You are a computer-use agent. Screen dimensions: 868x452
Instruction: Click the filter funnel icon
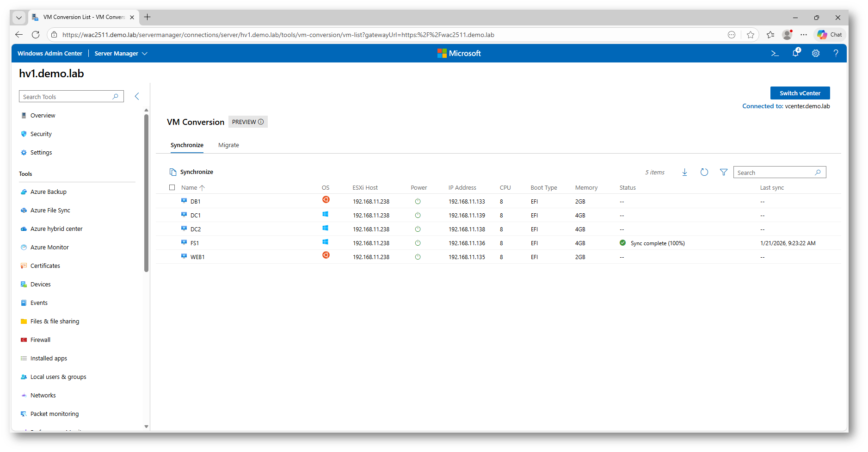coord(723,173)
